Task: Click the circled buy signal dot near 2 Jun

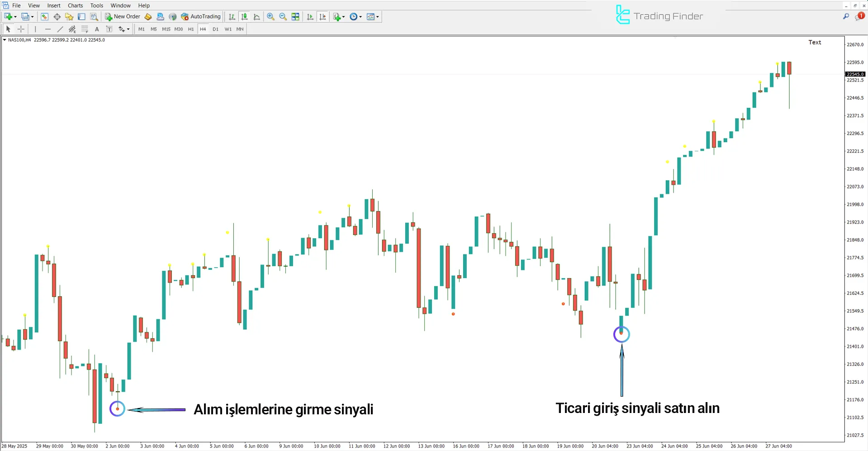Action: (118, 409)
